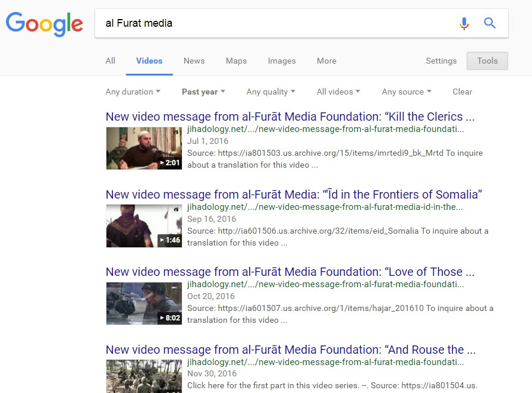Open the All videos filter dropdown
532x393 pixels.
tap(338, 92)
